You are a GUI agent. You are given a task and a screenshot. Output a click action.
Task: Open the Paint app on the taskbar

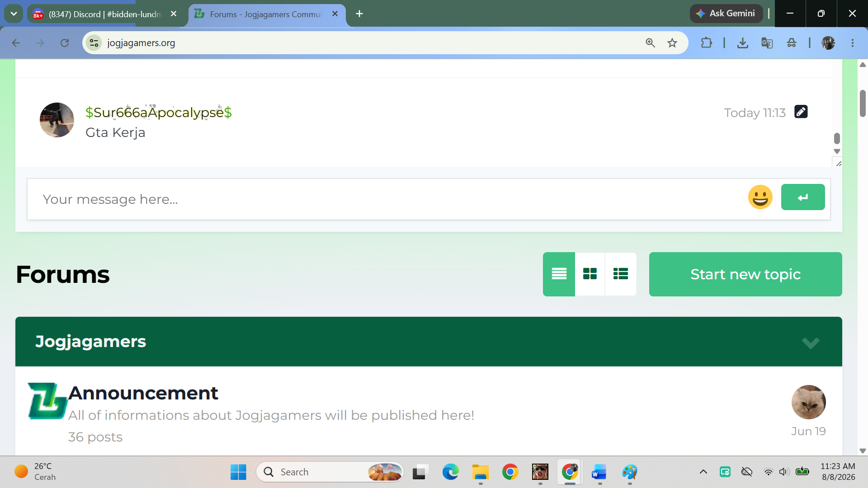pos(629,472)
